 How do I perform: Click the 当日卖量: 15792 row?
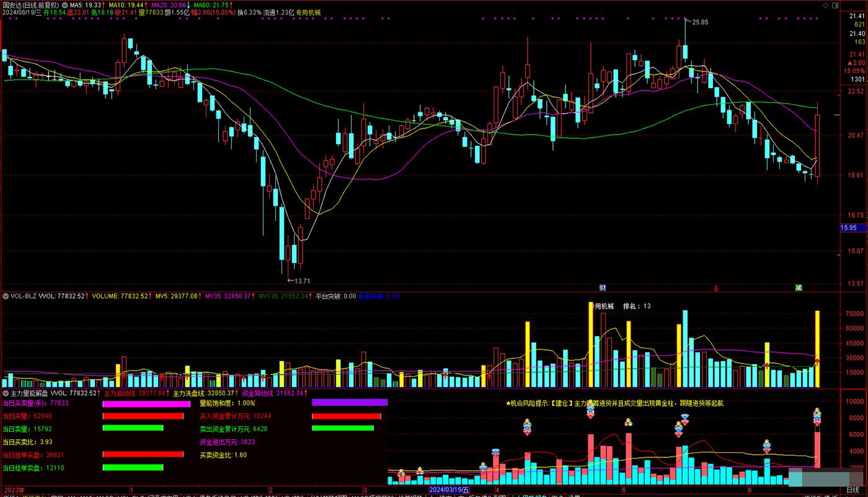click(x=27, y=429)
